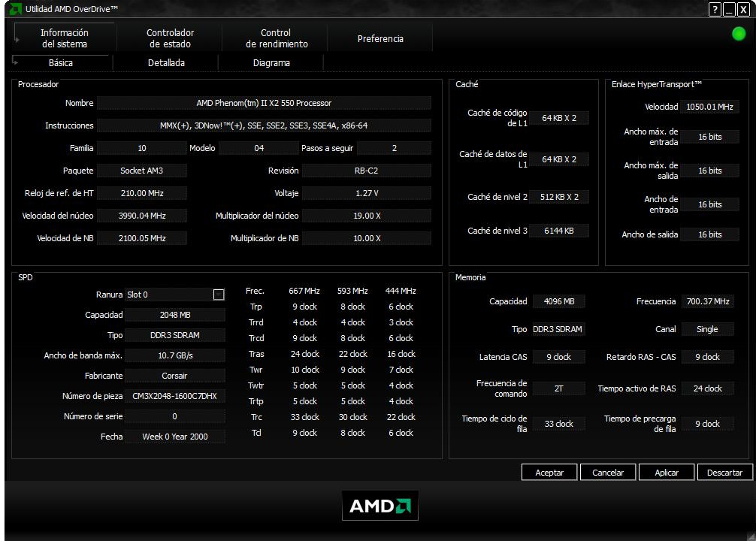This screenshot has height=541, width=756.
Task: Select the Información del sistema tab
Action: pos(65,38)
